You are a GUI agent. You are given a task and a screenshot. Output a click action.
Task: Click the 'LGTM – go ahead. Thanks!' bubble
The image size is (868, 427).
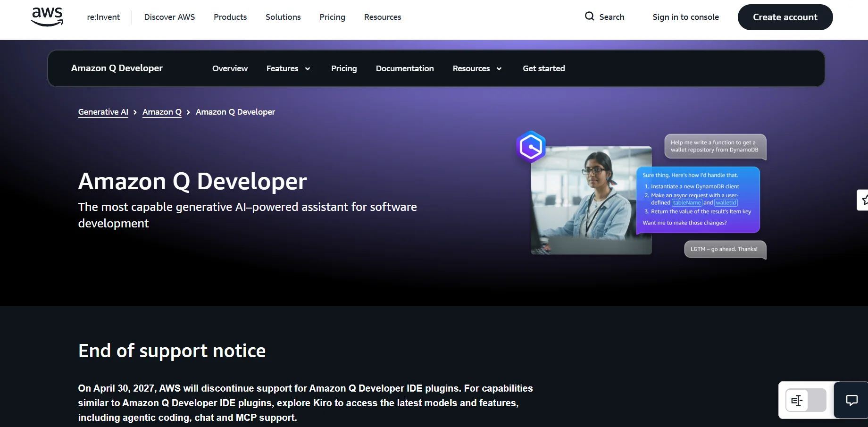coord(725,249)
